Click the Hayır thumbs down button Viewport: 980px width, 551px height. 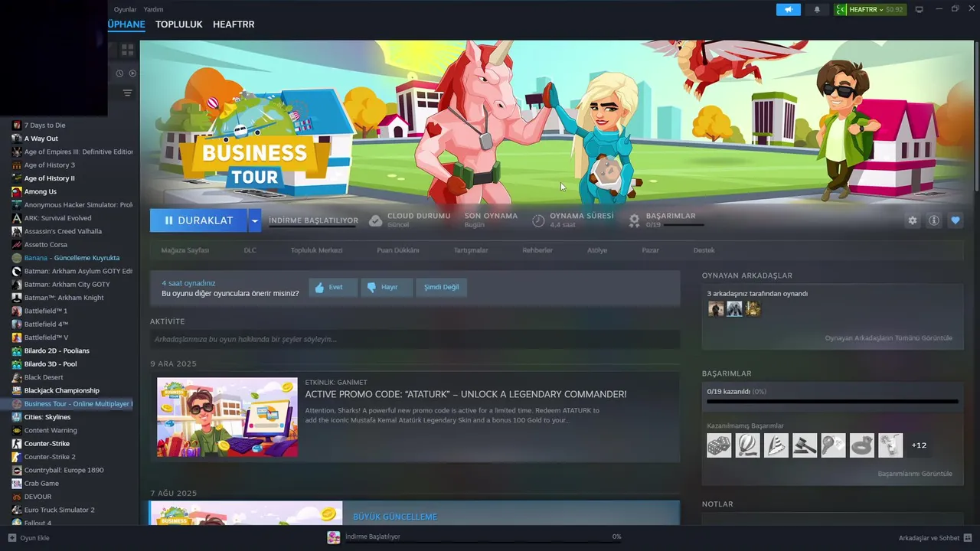[386, 287]
